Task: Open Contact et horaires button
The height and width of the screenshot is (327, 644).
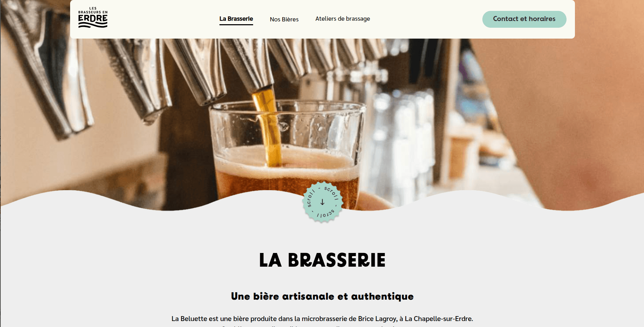Action: click(524, 19)
